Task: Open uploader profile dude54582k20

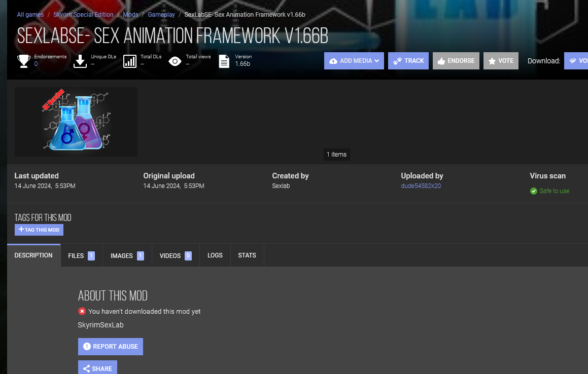Action: pos(421,186)
